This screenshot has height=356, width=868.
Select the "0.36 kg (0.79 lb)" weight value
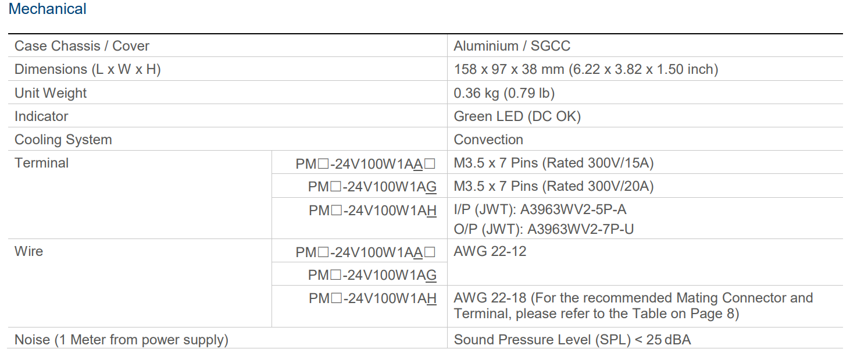tap(504, 93)
